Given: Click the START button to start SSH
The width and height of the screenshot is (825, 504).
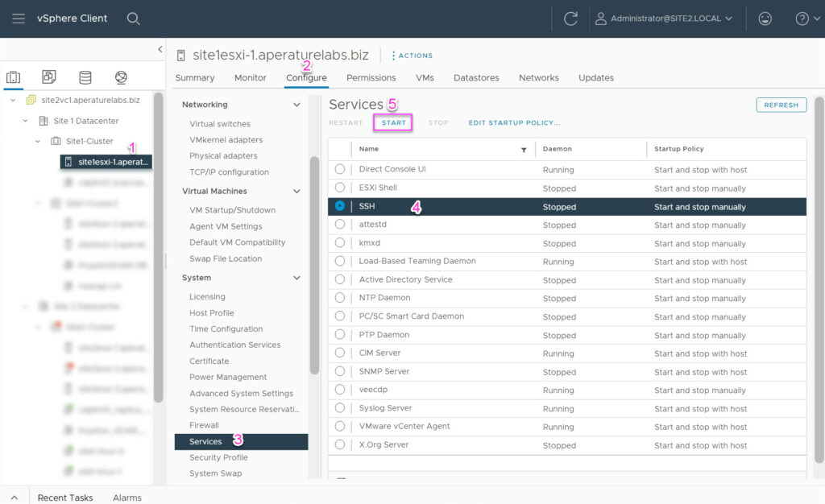Looking at the screenshot, I should [393, 122].
